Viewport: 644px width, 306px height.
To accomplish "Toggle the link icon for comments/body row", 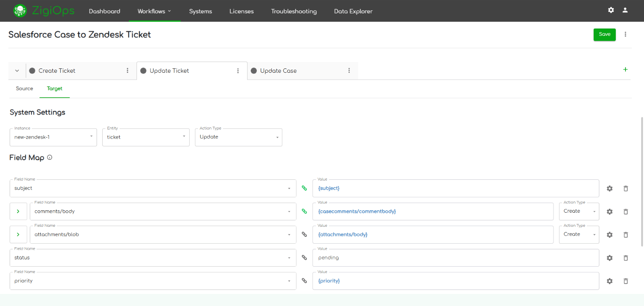I will tap(304, 211).
